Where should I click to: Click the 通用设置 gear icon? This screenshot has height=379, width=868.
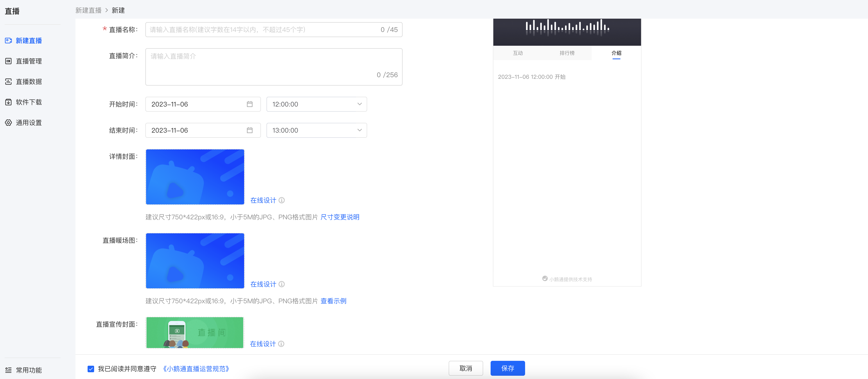8,123
